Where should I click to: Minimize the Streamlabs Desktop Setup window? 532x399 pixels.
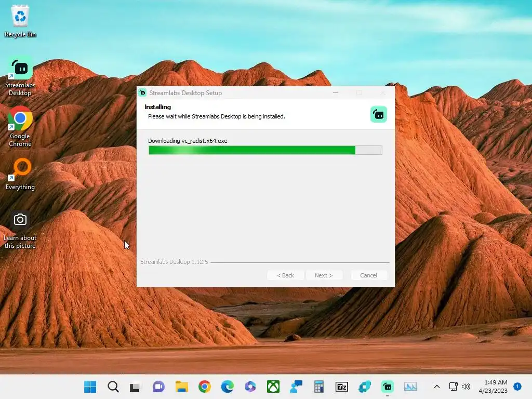[x=336, y=92]
